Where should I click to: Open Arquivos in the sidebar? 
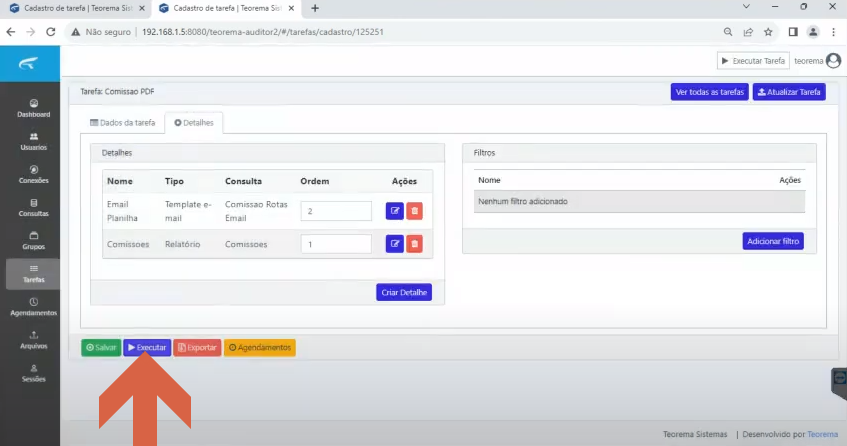pyautogui.click(x=33, y=340)
